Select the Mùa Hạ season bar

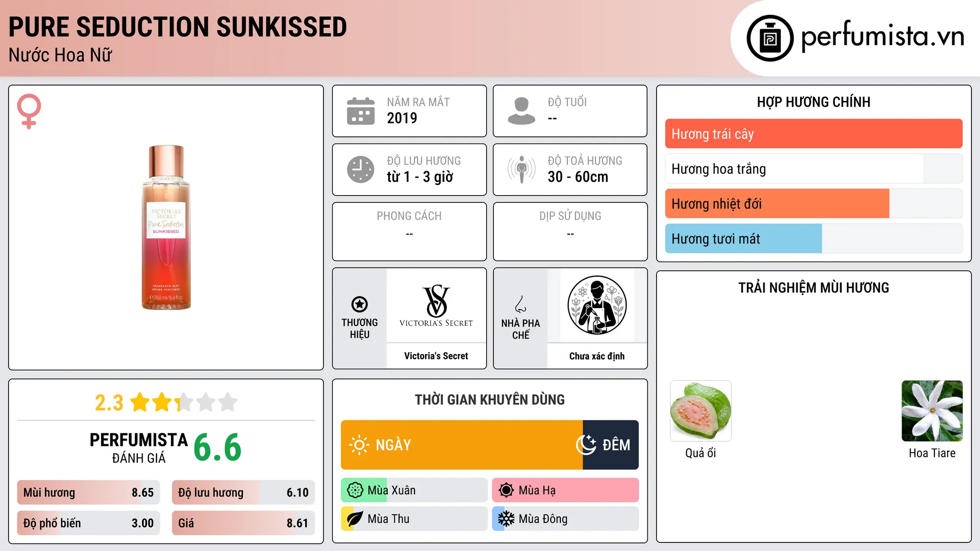(x=565, y=490)
